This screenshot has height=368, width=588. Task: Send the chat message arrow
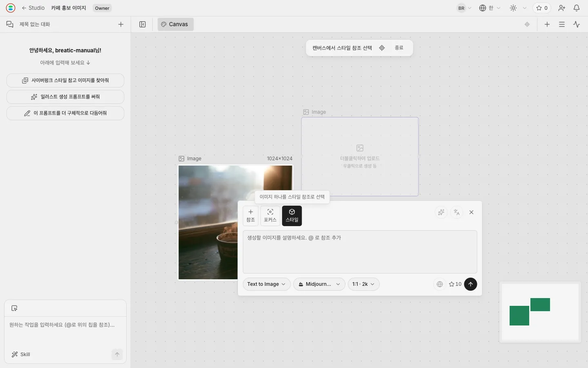[x=117, y=355]
